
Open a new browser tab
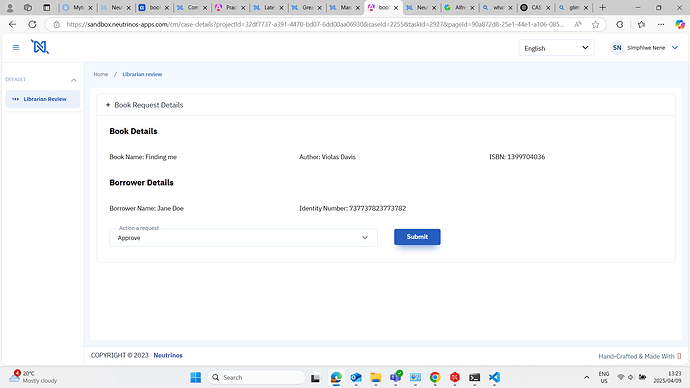pyautogui.click(x=602, y=7)
